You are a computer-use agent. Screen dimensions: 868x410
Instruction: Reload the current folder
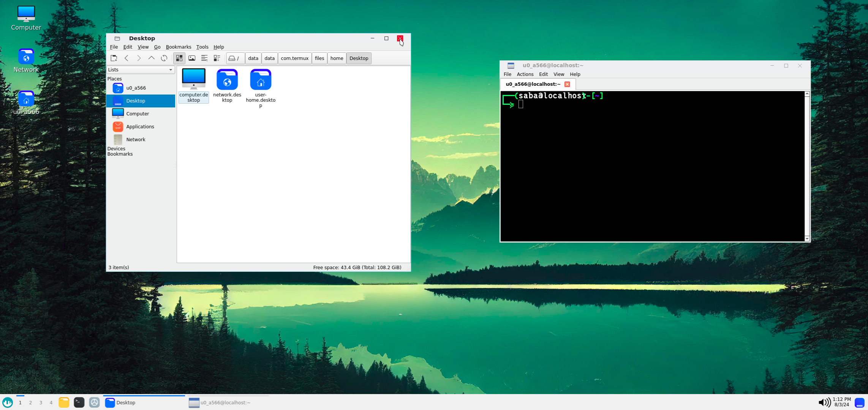[x=164, y=58]
